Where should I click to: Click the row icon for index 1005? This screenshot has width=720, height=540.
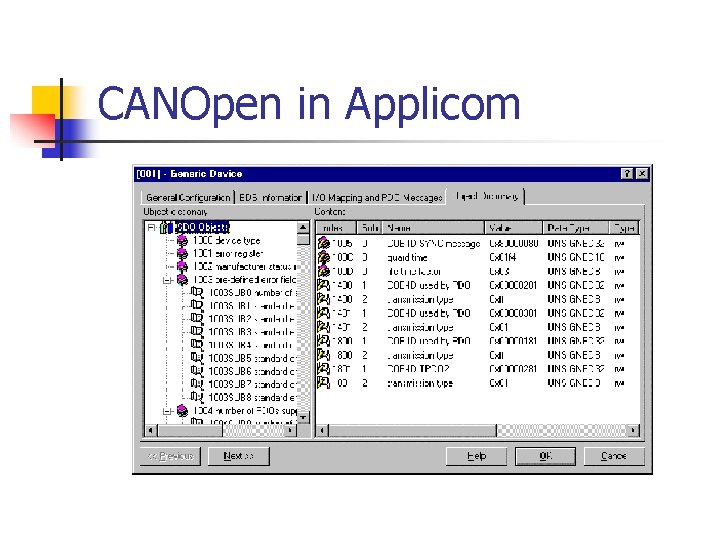pos(324,243)
